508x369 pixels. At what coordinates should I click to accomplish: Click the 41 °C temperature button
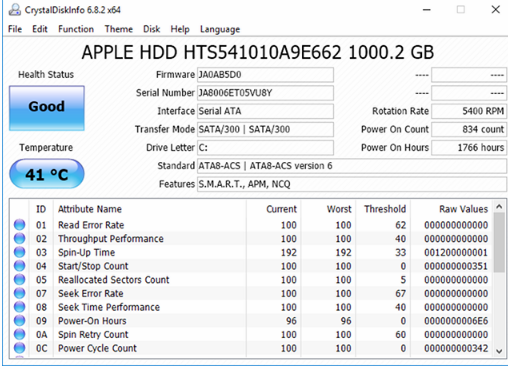click(x=47, y=174)
